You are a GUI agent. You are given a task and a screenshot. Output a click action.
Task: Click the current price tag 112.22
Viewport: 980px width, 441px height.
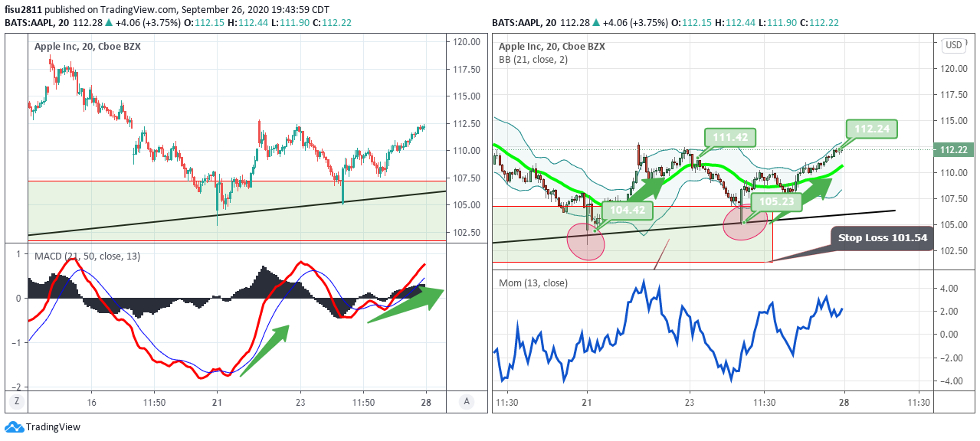point(954,149)
